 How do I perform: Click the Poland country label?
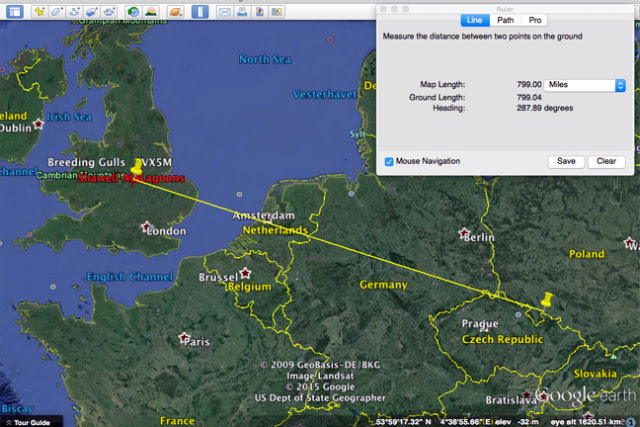[x=587, y=254]
